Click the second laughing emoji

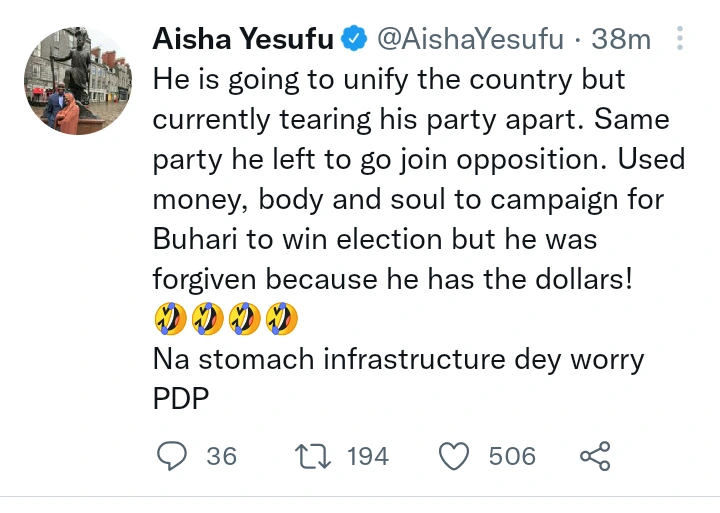pyautogui.click(x=207, y=319)
